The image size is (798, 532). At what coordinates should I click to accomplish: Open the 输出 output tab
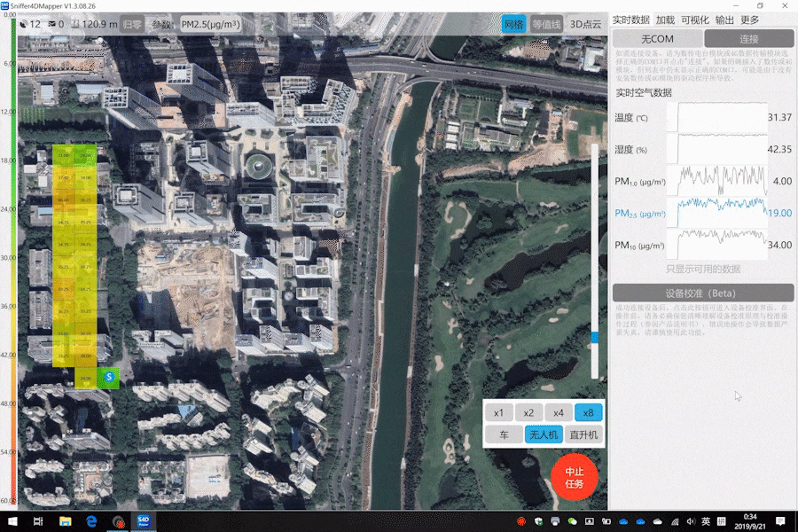click(724, 20)
